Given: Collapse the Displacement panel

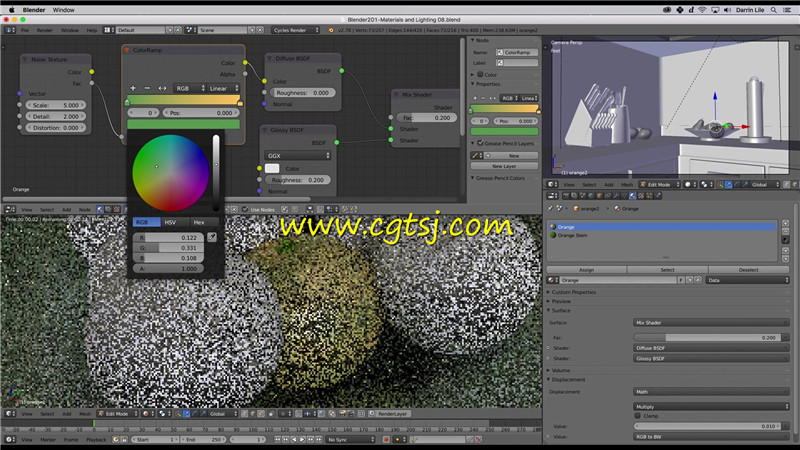Looking at the screenshot, I should click(x=568, y=380).
